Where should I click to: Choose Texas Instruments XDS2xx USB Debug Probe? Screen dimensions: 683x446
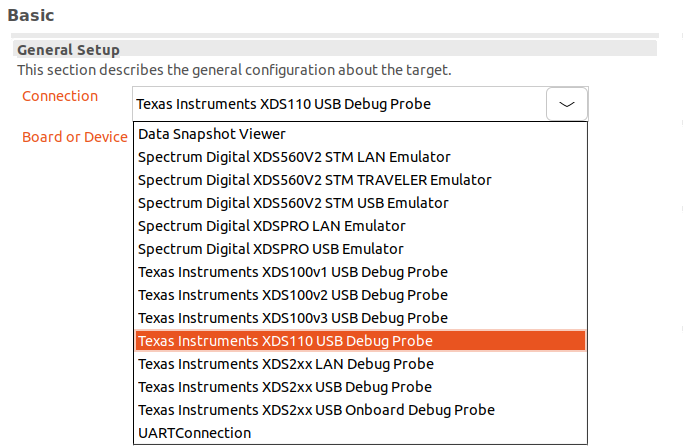(285, 387)
